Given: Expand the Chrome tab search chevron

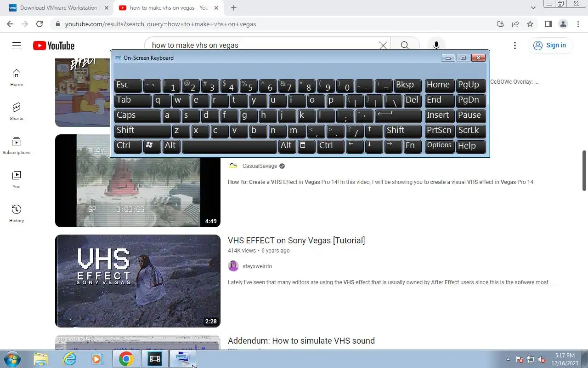Looking at the screenshot, I should pos(533,8).
